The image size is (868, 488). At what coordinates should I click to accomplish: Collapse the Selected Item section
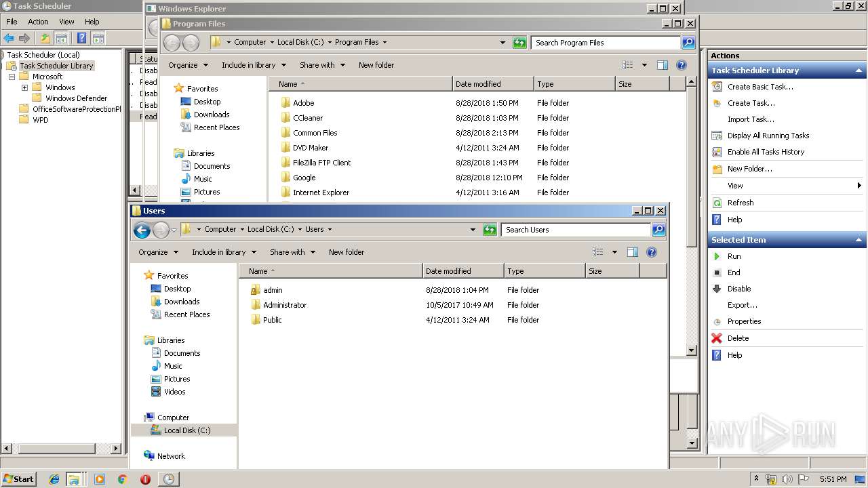tap(859, 240)
